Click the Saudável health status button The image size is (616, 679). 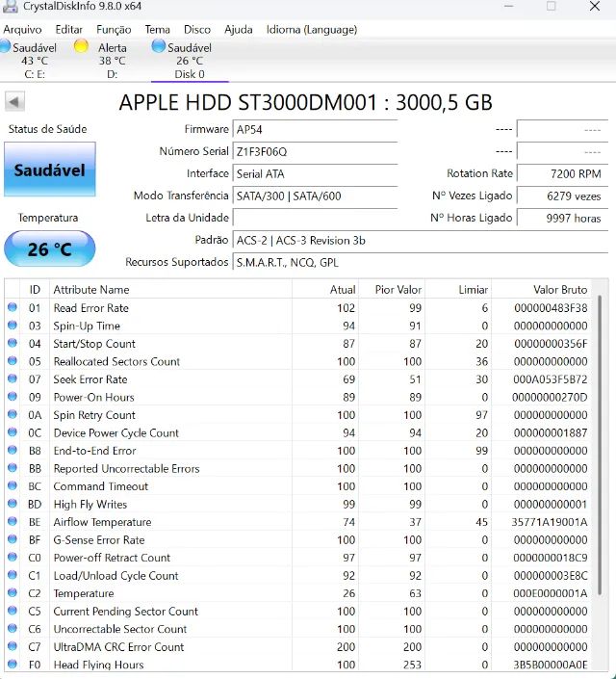pyautogui.click(x=50, y=170)
